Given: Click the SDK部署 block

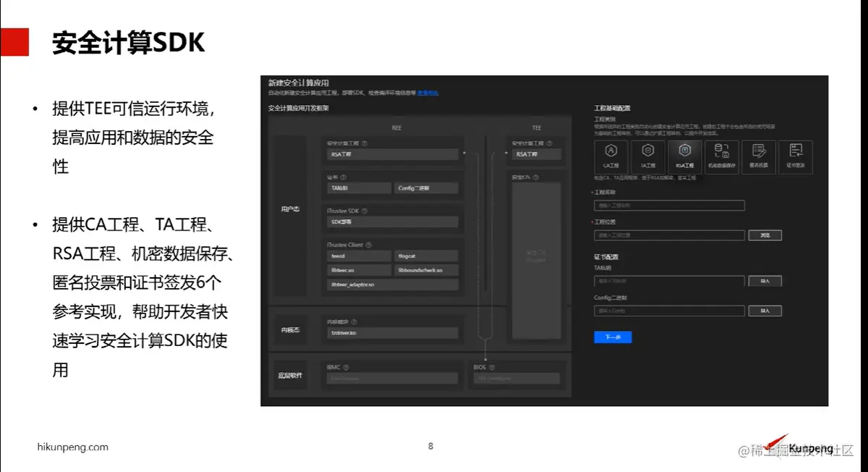Looking at the screenshot, I should click(393, 222).
